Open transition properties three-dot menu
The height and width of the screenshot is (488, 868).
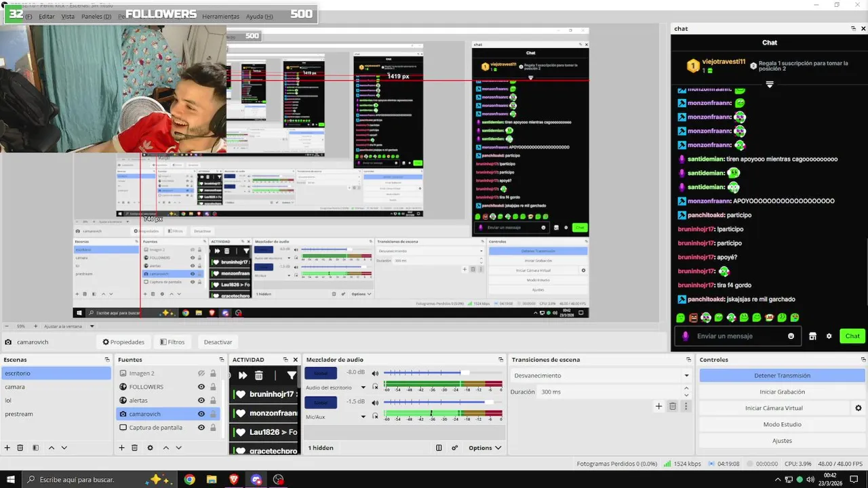[686, 406]
